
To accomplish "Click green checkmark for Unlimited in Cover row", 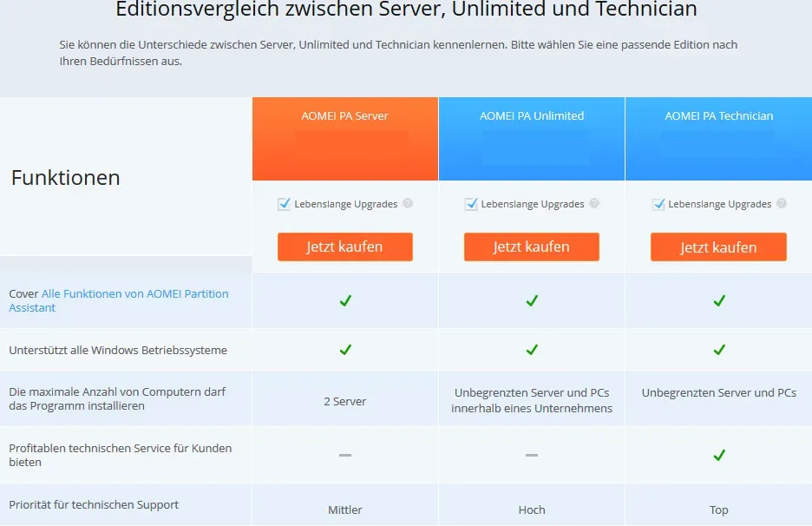I will (532, 300).
